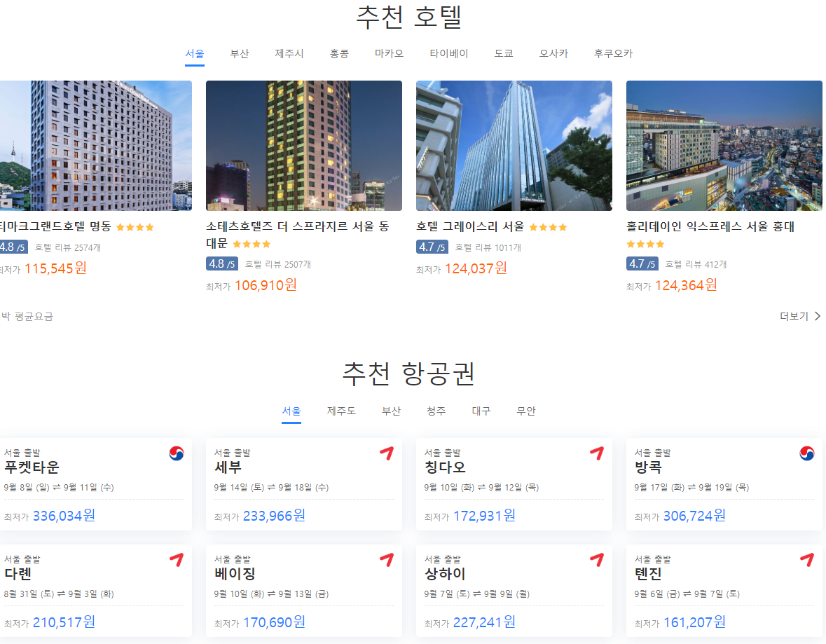The height and width of the screenshot is (644, 826).
Task: Click the 172,931원 flight price
Action: tap(484, 516)
